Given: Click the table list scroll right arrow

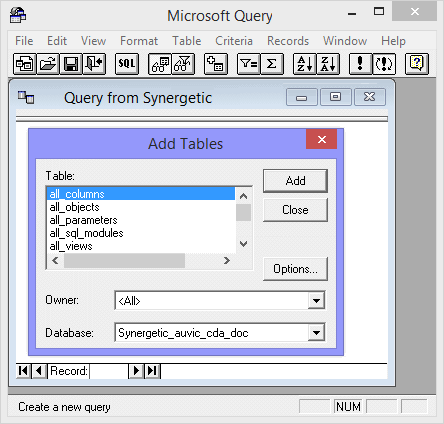Looking at the screenshot, I should [227, 260].
